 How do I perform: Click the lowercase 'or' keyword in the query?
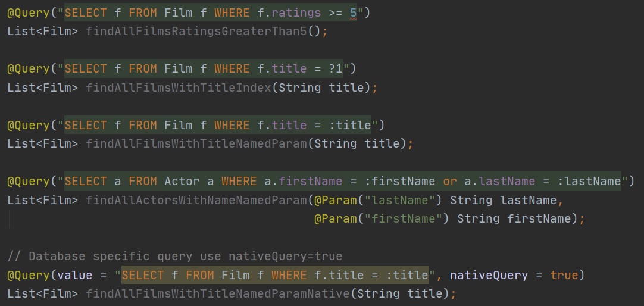click(x=451, y=181)
